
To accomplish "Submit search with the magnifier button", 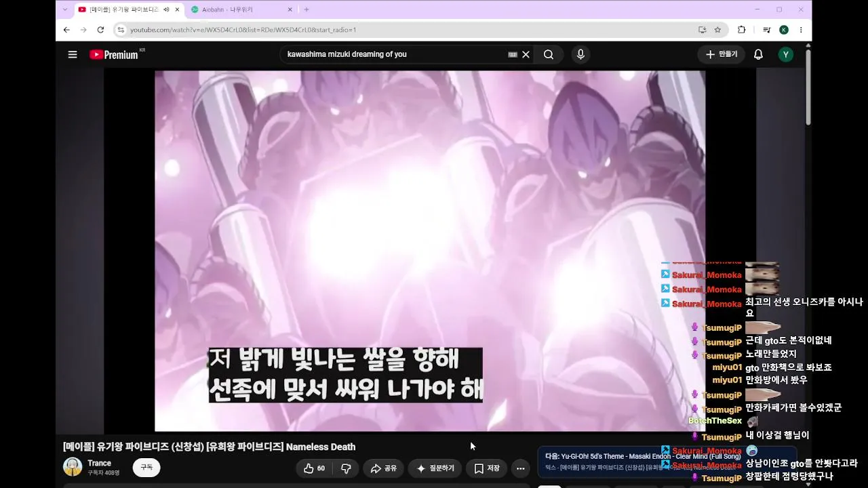I will (549, 55).
